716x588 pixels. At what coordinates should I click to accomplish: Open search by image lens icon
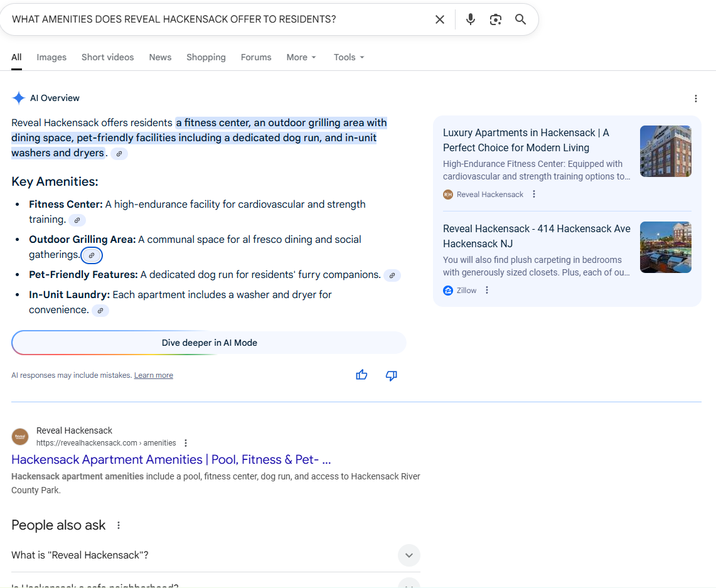click(x=496, y=19)
